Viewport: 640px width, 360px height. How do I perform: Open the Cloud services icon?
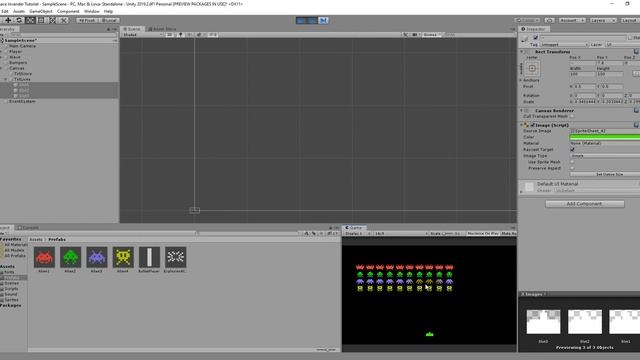click(x=550, y=20)
